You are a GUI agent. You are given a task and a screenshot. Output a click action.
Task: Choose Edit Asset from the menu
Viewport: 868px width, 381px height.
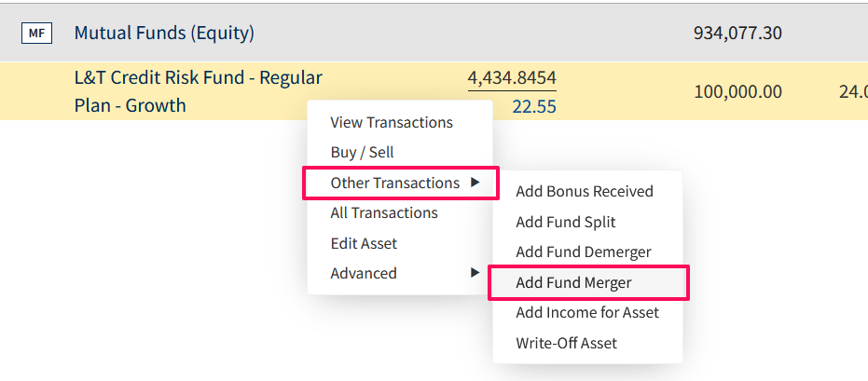click(364, 243)
